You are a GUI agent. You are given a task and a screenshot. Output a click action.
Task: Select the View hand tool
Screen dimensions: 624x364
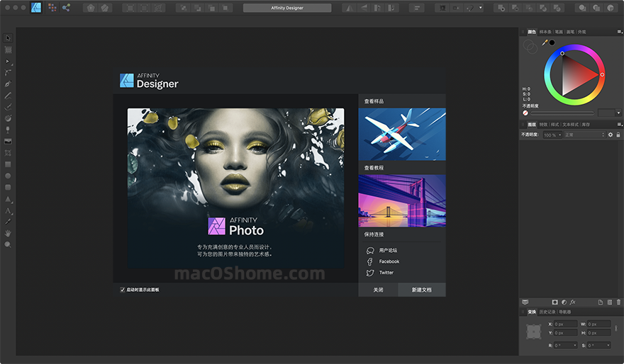[x=8, y=233]
